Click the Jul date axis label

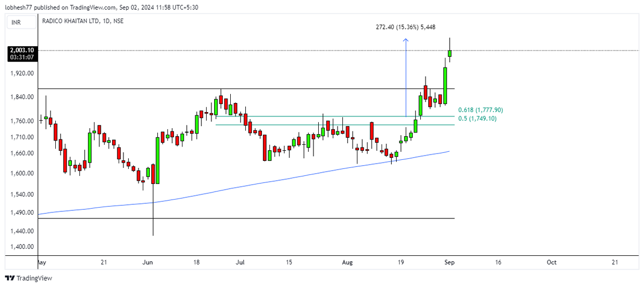[240, 262]
